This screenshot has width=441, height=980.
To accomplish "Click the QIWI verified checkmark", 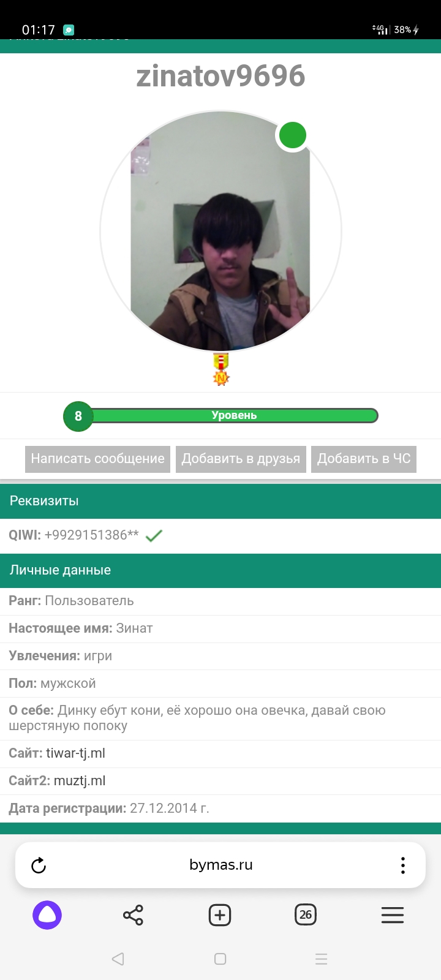I will click(x=154, y=536).
